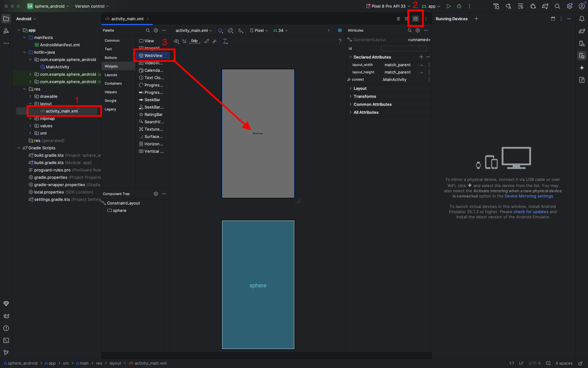588x368 pixels.
Task: Click Clear All Constraints icon
Action: click(x=207, y=41)
